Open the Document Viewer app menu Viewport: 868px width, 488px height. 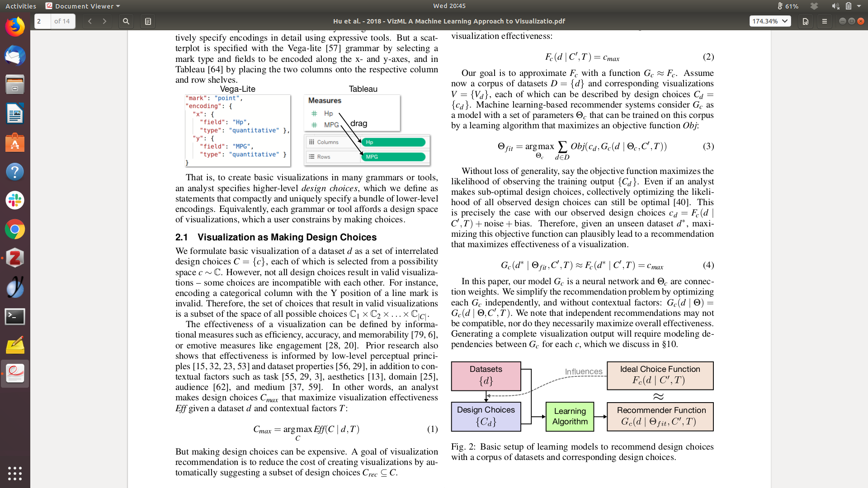point(83,6)
